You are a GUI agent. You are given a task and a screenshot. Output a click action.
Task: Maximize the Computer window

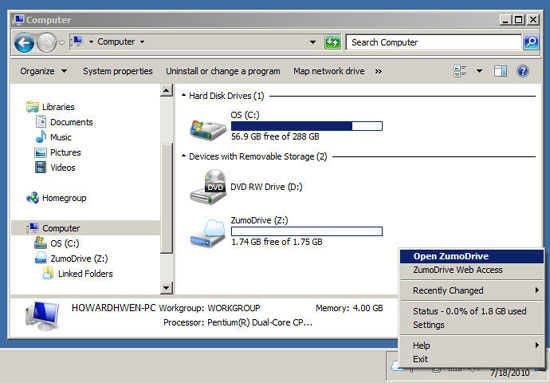(518, 20)
